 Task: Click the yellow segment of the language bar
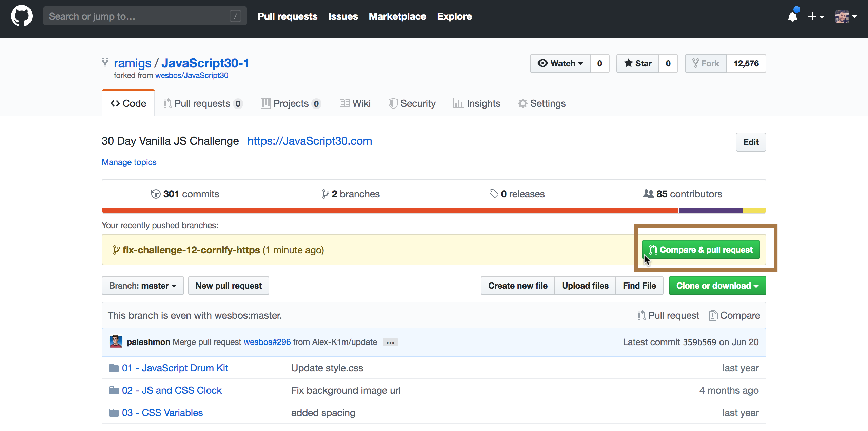[754, 210]
